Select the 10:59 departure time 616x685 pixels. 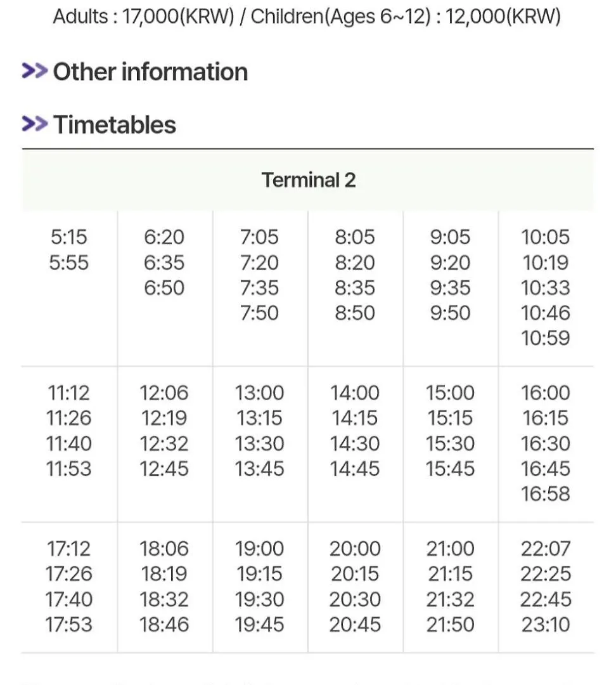[546, 337]
